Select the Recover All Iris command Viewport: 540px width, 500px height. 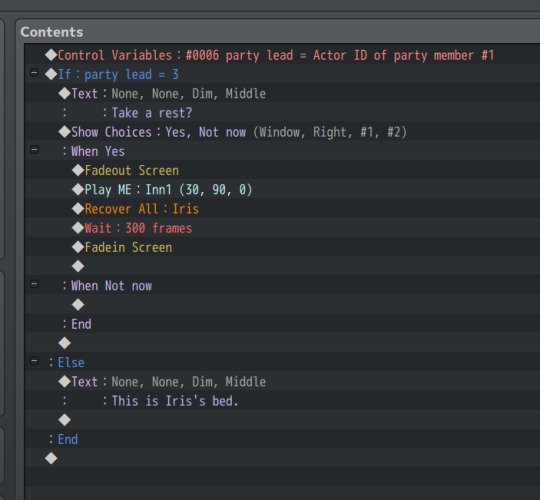(x=282, y=209)
